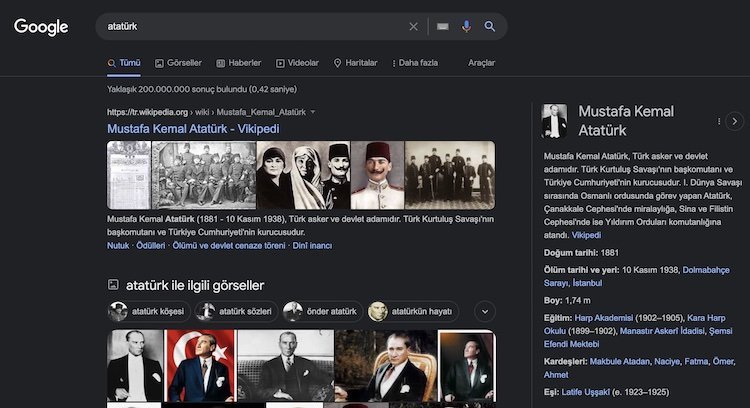Switch to the Görseller tab

[178, 63]
